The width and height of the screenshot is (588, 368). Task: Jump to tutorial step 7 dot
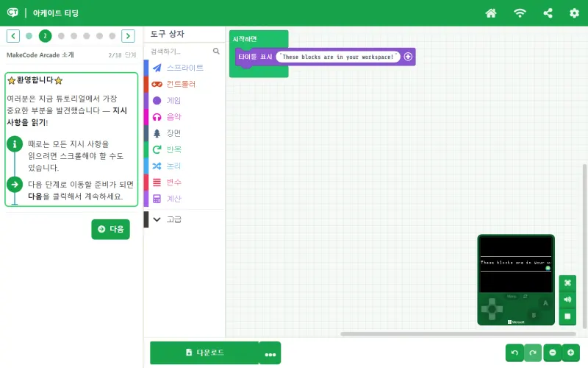click(112, 36)
